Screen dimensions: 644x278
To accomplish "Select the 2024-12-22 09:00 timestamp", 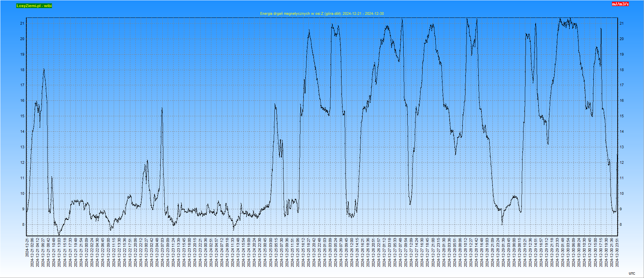I will click(x=108, y=252).
